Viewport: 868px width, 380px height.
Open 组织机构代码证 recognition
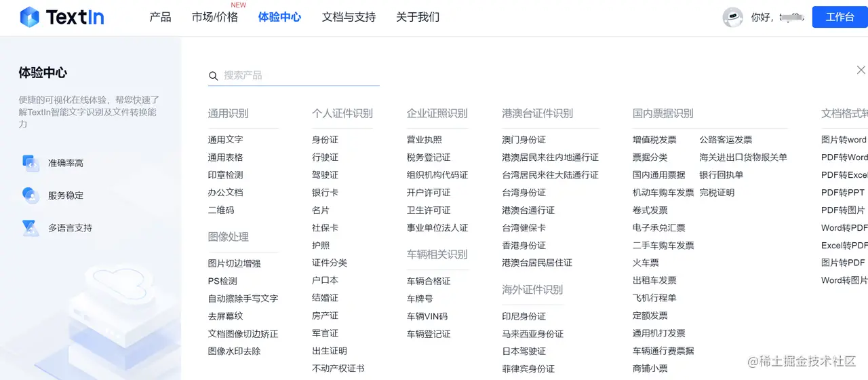tap(437, 175)
